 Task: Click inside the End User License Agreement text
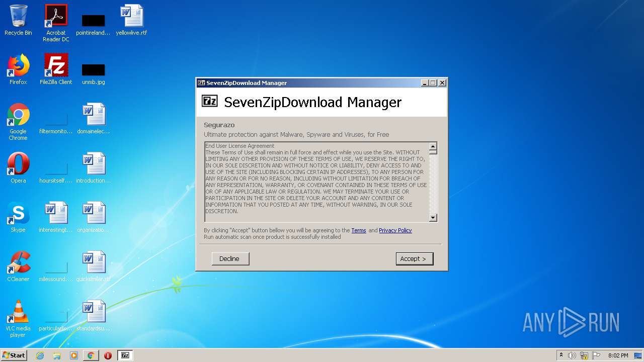pyautogui.click(x=316, y=182)
